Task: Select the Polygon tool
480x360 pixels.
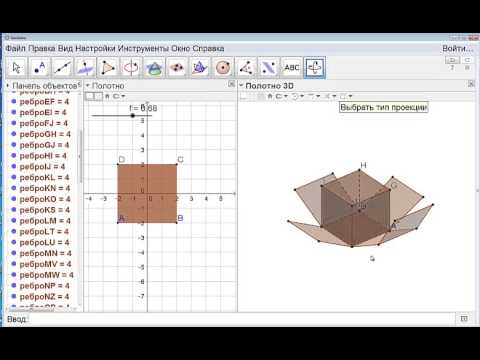Action: (x=108, y=68)
